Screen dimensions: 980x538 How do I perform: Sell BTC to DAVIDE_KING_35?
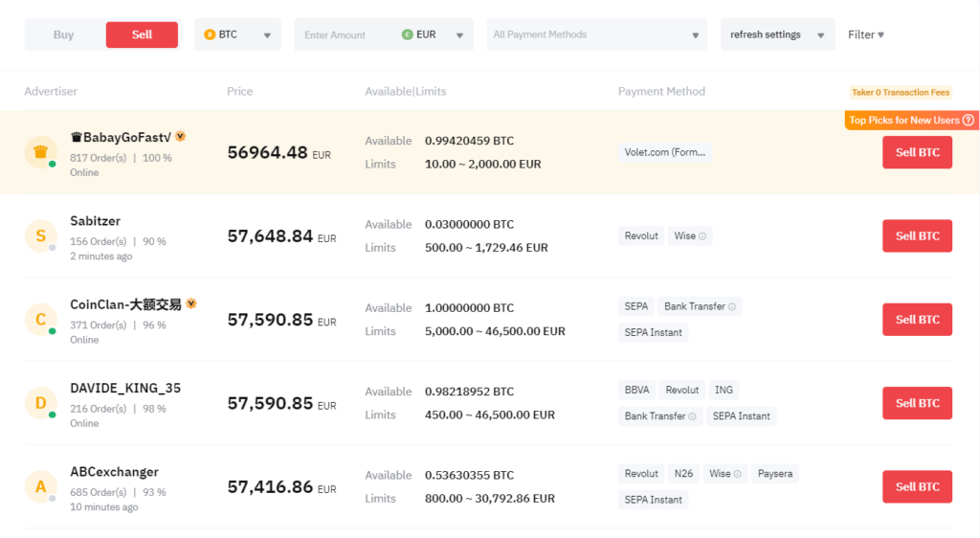point(917,404)
